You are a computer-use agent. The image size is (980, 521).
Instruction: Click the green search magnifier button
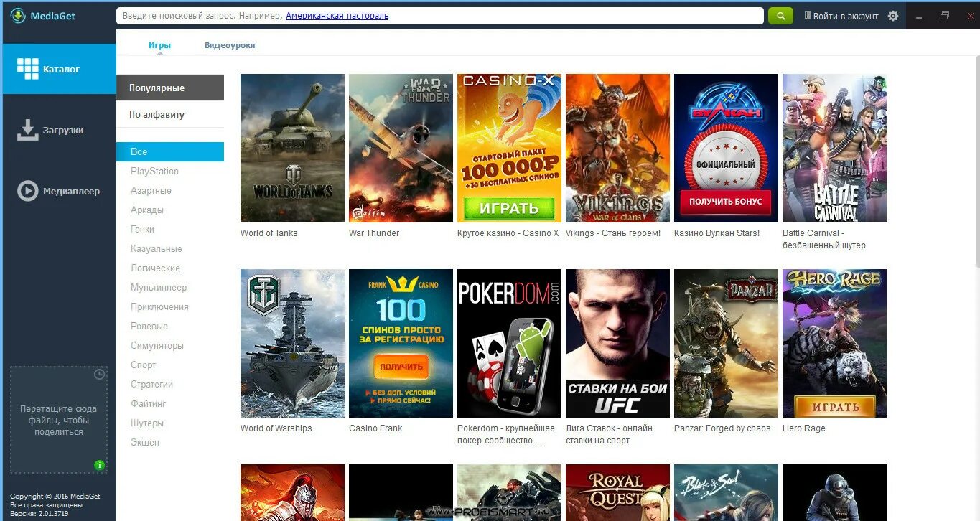click(780, 16)
